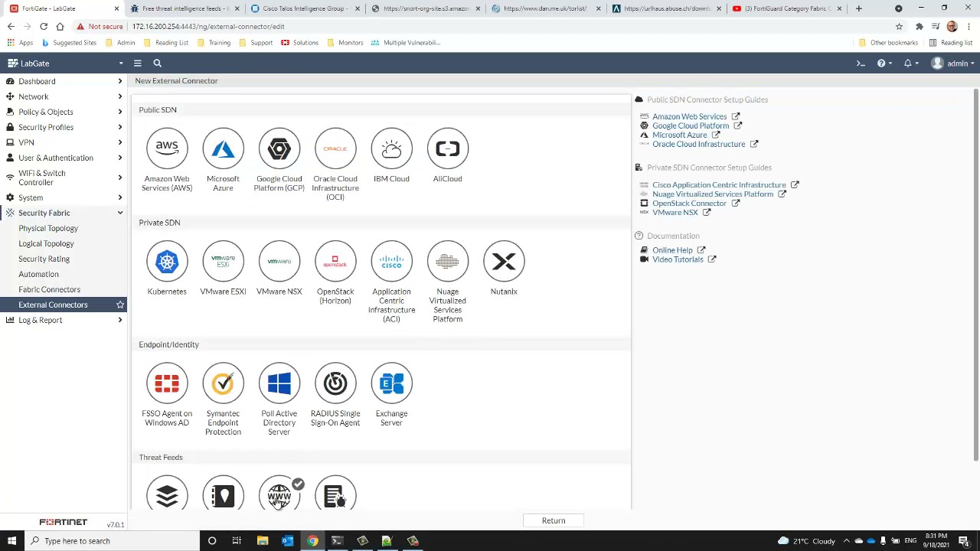
Task: Pick the Kubernetes connector icon
Action: point(167,261)
